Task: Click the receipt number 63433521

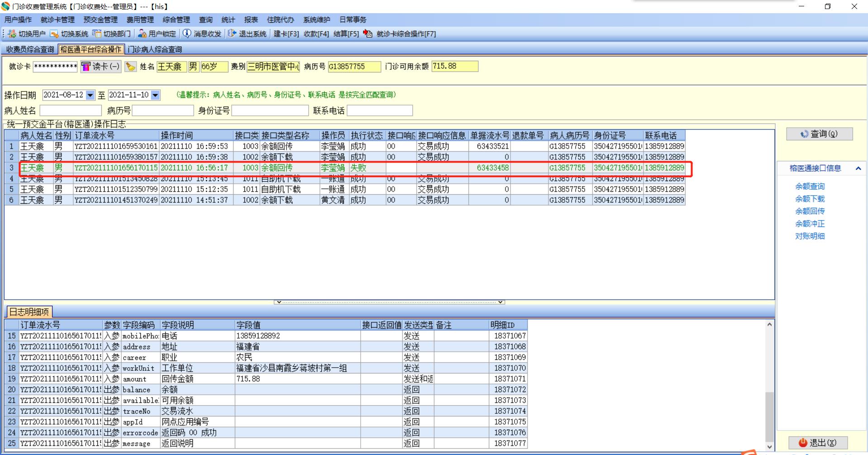Action: click(x=489, y=146)
